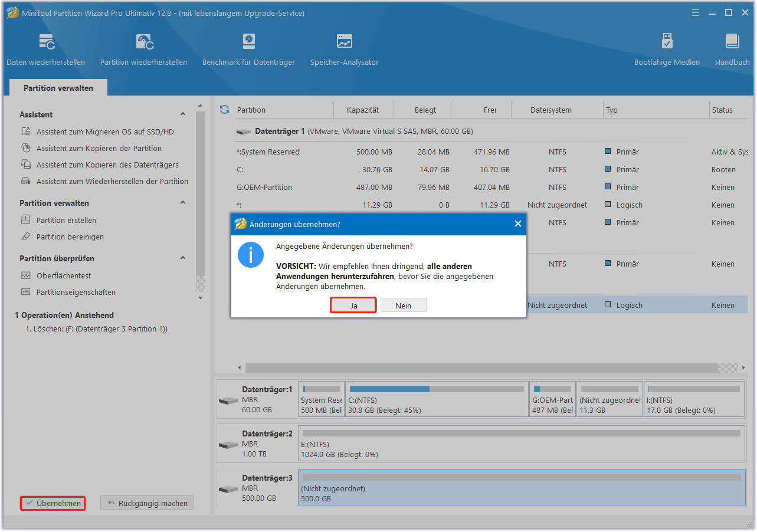Click the app icon in the title bar
The height and width of the screenshot is (532, 757).
pyautogui.click(x=11, y=13)
